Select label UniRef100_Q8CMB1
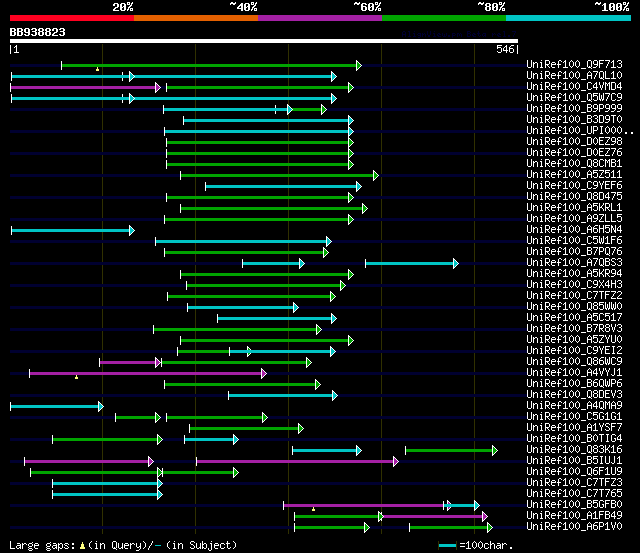640x553 pixels. click(x=574, y=163)
